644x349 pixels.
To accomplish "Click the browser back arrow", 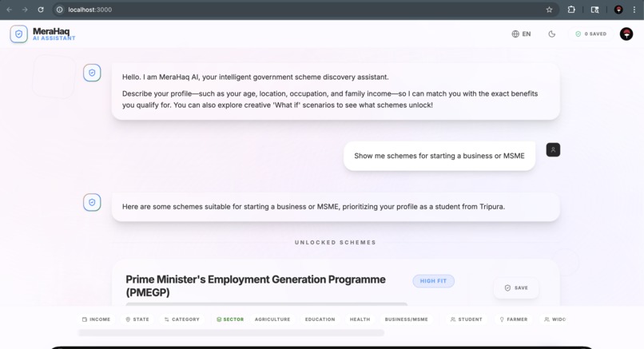I will point(10,10).
